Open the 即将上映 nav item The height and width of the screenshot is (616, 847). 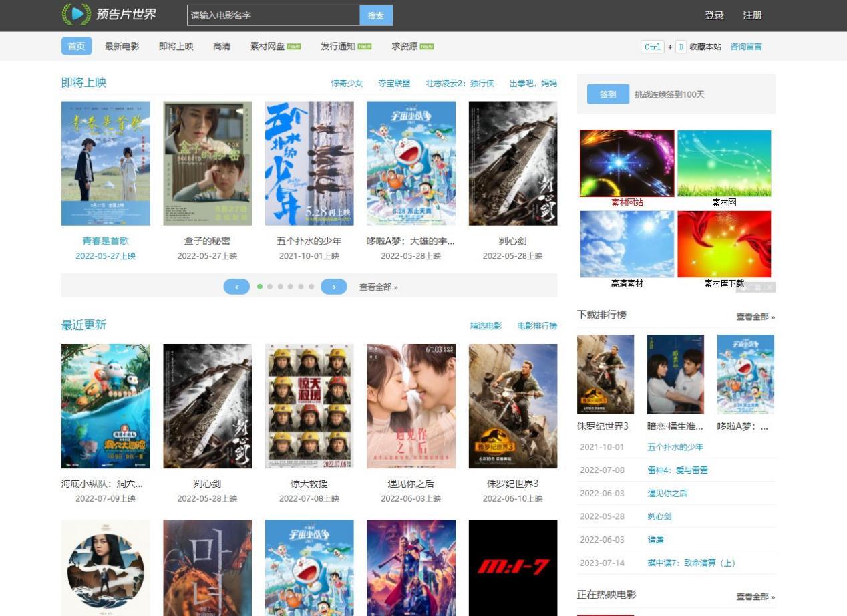pos(176,46)
